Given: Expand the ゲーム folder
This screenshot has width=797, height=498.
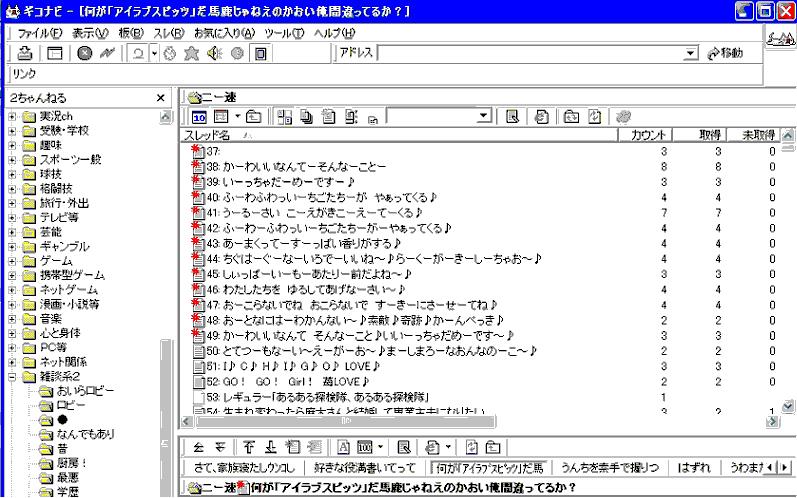Looking at the screenshot, I should 12,261.
